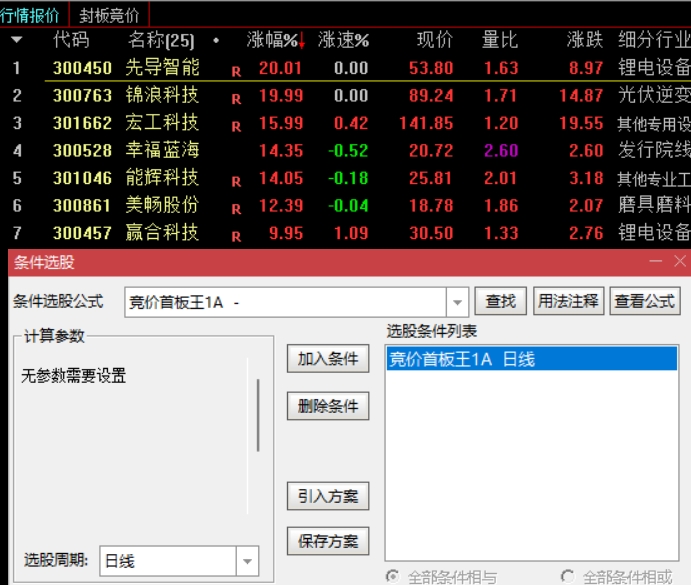Minimize the 条件选股 dialog

(656, 261)
